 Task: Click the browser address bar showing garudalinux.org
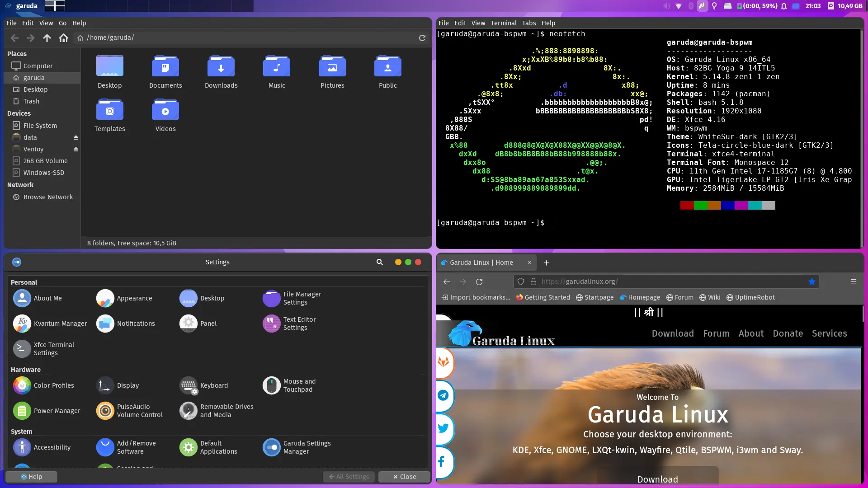coord(666,282)
